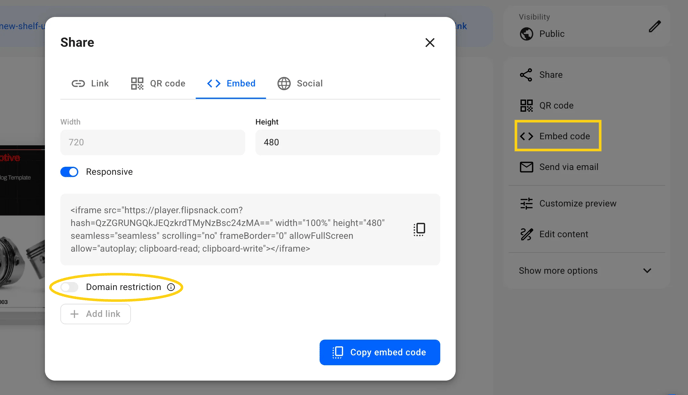Turn off the Responsive toggle

pos(69,172)
